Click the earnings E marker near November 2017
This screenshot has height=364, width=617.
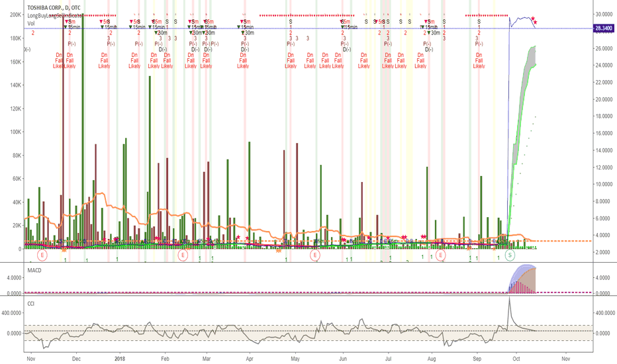click(x=42, y=255)
